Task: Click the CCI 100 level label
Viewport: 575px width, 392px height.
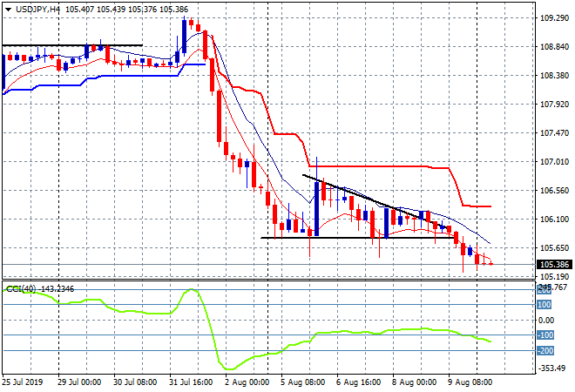Action: [545, 305]
